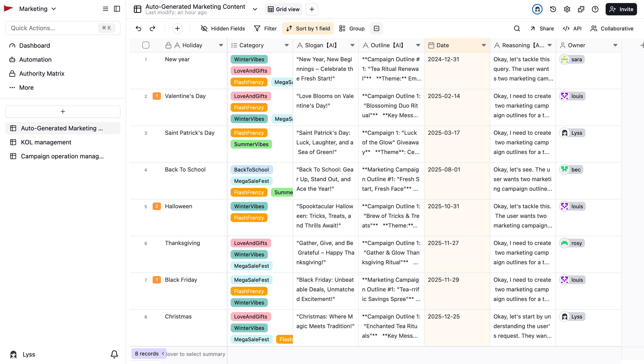The width and height of the screenshot is (644, 364).
Task: Select the Grid view tab
Action: tap(283, 9)
